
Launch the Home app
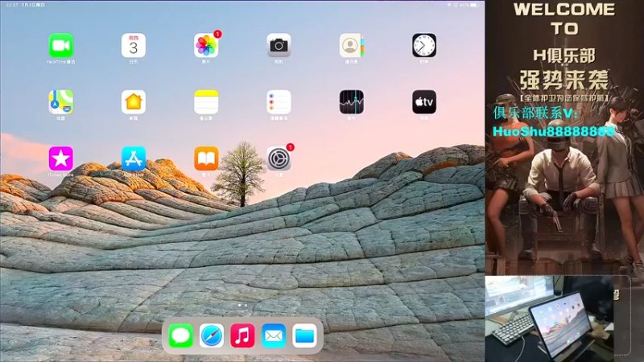(134, 102)
